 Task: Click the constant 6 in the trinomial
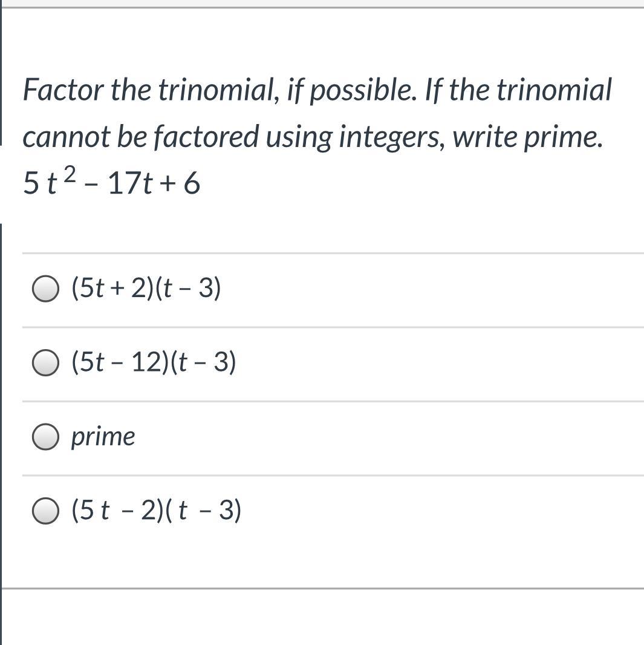tap(192, 183)
